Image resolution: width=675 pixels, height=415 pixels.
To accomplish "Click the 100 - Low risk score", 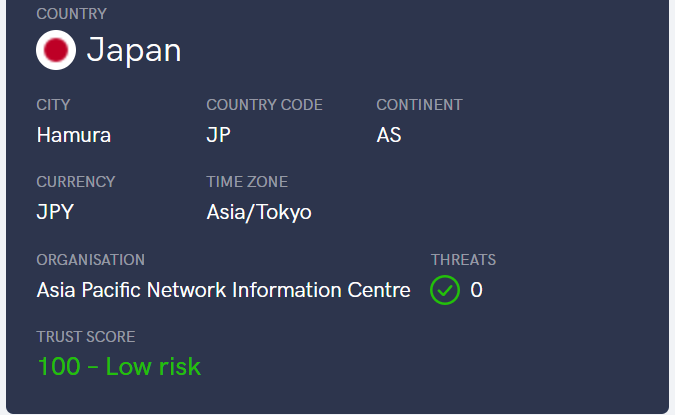I will pyautogui.click(x=119, y=367).
